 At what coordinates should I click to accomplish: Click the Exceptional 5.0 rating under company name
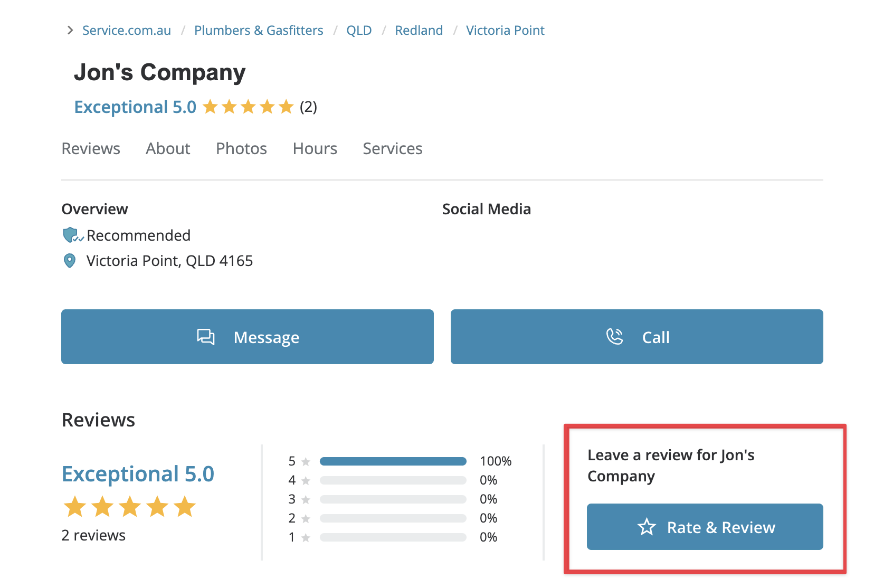[x=135, y=107]
